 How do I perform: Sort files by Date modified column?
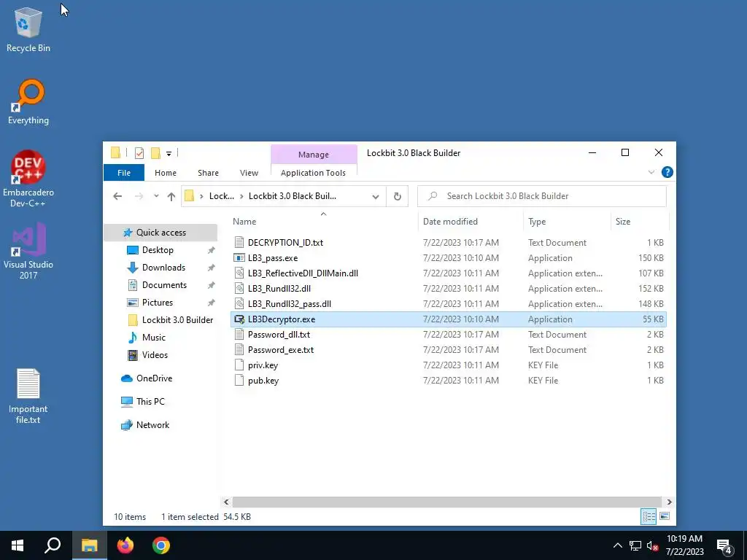tap(471, 222)
